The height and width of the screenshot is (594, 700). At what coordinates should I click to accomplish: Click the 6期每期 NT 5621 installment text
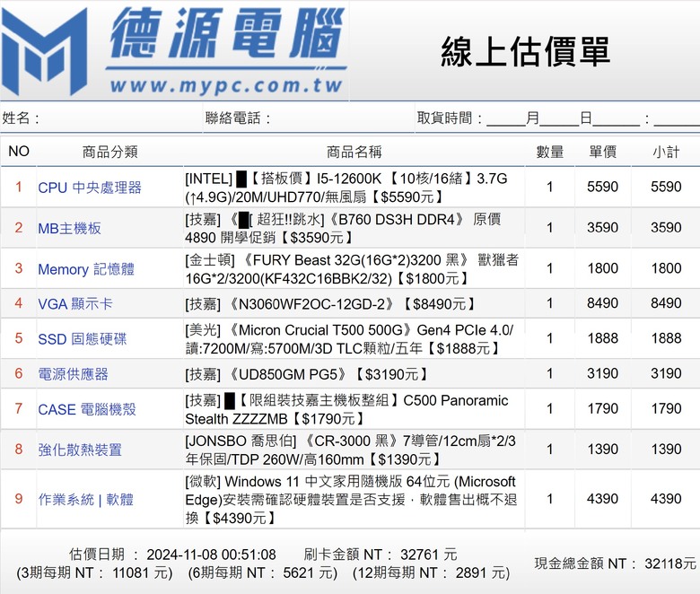[263, 572]
